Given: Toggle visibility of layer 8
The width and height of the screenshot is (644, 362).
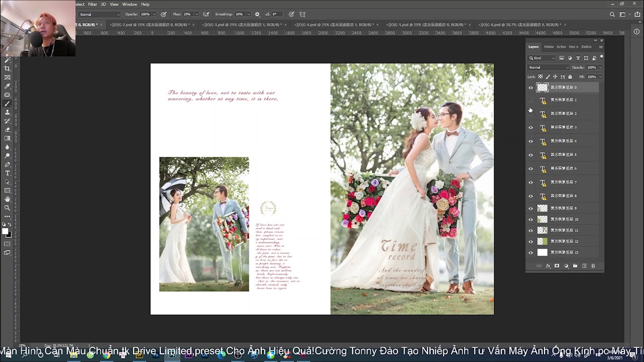Looking at the screenshot, I should pyautogui.click(x=530, y=196).
